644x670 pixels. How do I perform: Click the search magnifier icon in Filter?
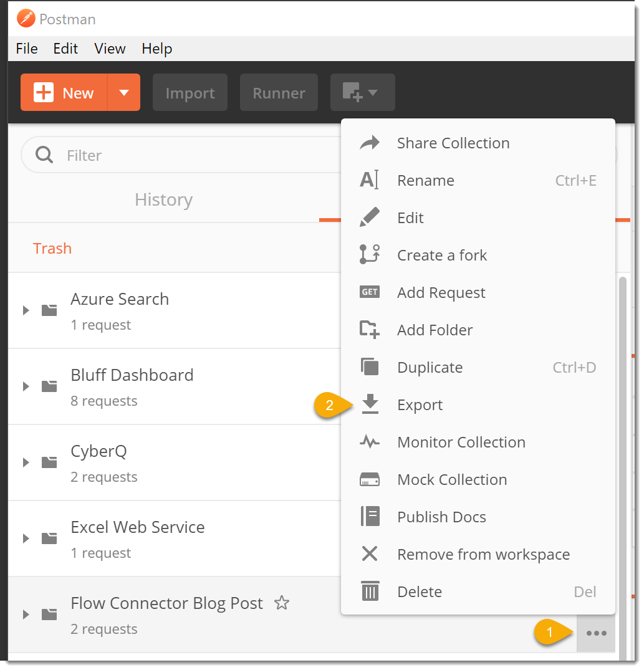[x=44, y=155]
